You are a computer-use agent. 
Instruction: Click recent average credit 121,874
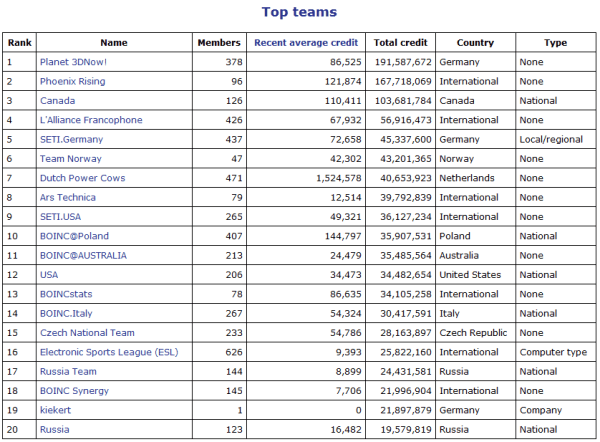click(343, 81)
